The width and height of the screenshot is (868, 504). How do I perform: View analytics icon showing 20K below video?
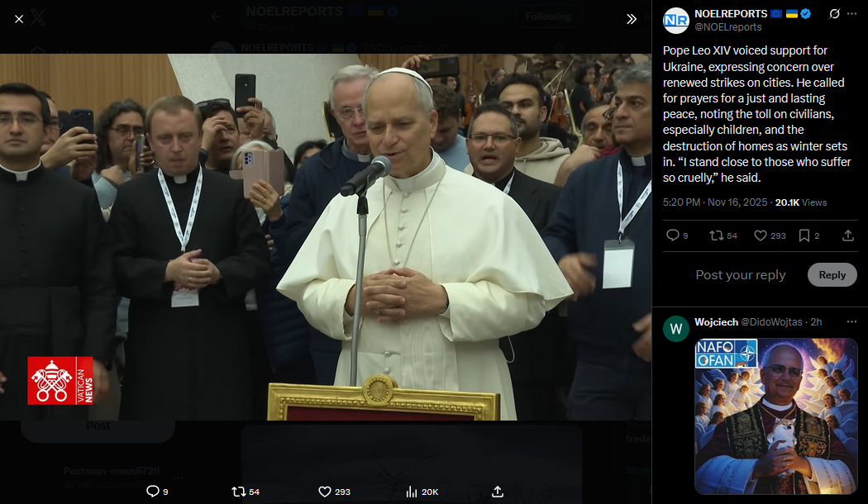point(412,492)
